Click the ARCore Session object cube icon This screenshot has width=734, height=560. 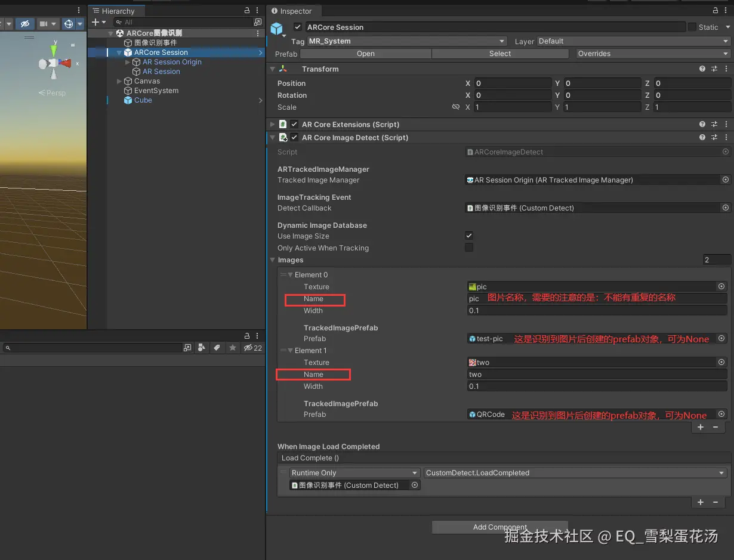click(x=277, y=29)
